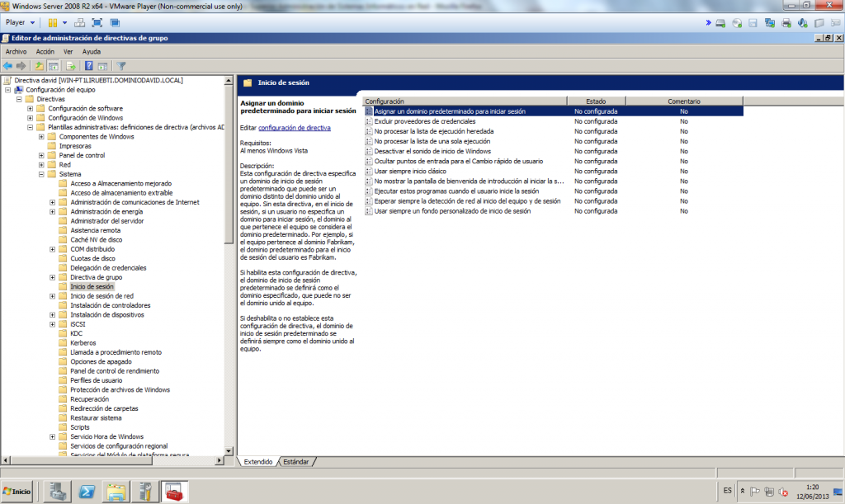845x504 pixels.
Task: Enter VMware full screen mode icon
Action: click(x=97, y=22)
